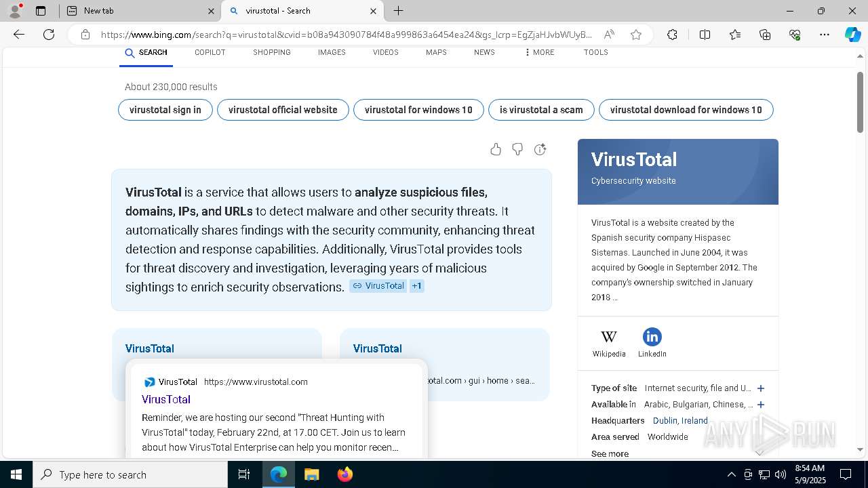Viewport: 868px width, 488px height.
Task: Open the Extensions puzzle icon
Action: [x=672, y=35]
